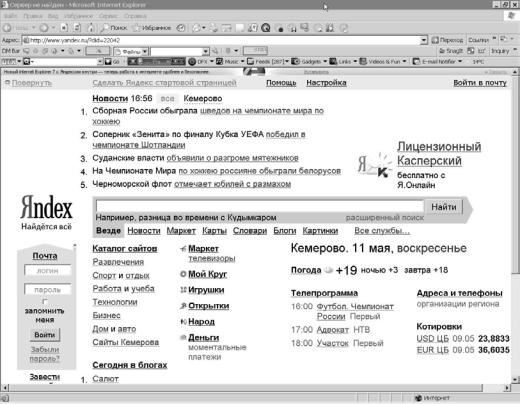Image resolution: width=520 pixels, height=404 pixels.
Task: Click the Feeds toolbar icon
Action: (250, 62)
